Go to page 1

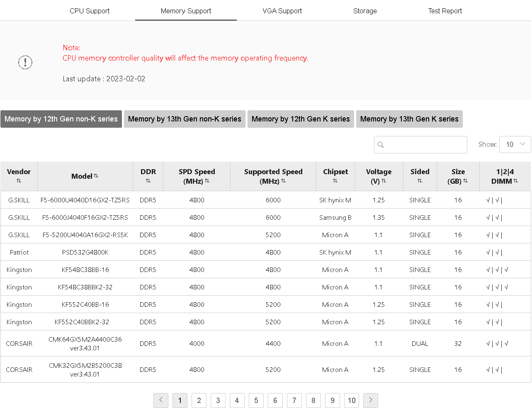180,401
